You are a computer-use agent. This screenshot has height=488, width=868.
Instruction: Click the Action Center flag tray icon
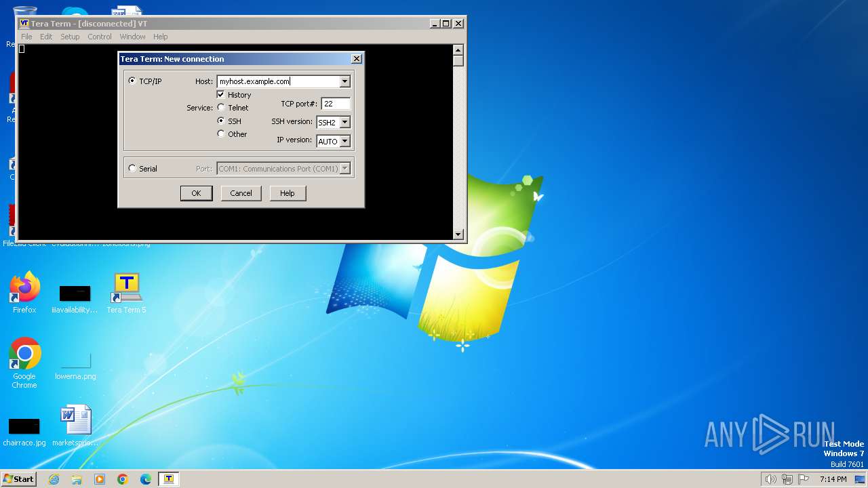tap(804, 479)
